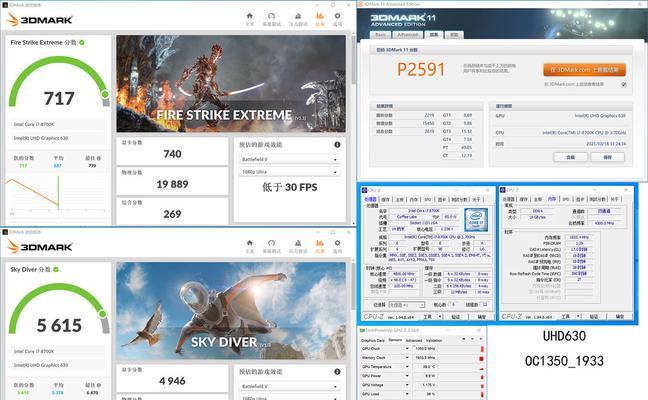
Task: Click the GPU-Z app icon in title bar
Action: [362, 330]
